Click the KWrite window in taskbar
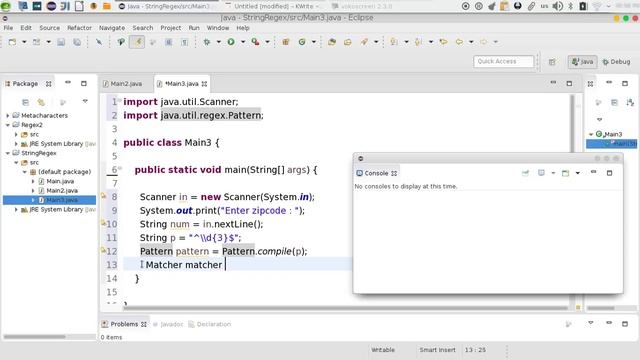Image resolution: width=640 pixels, height=360 pixels. point(273,6)
